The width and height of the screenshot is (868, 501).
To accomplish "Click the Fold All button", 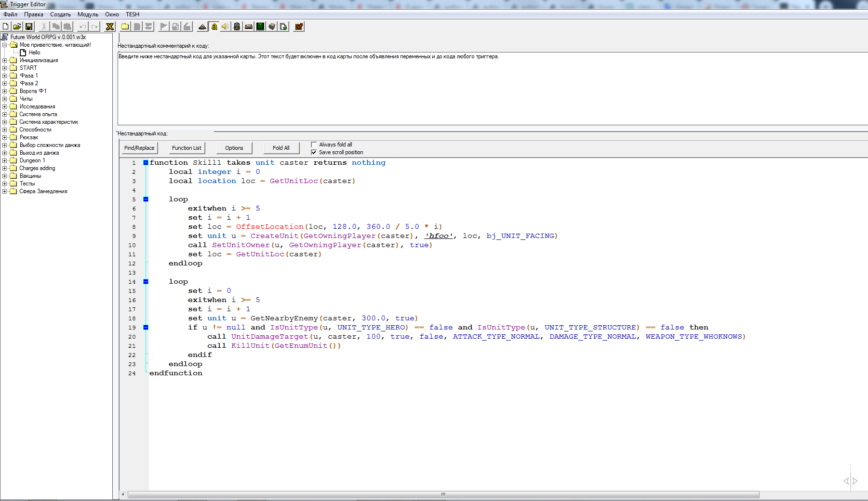I will click(281, 148).
